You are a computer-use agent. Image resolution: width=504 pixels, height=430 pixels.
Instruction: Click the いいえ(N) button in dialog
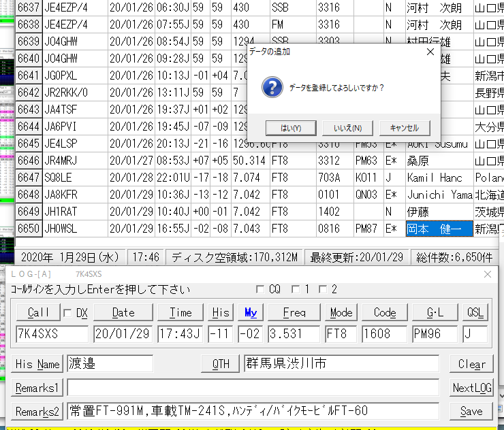[347, 128]
